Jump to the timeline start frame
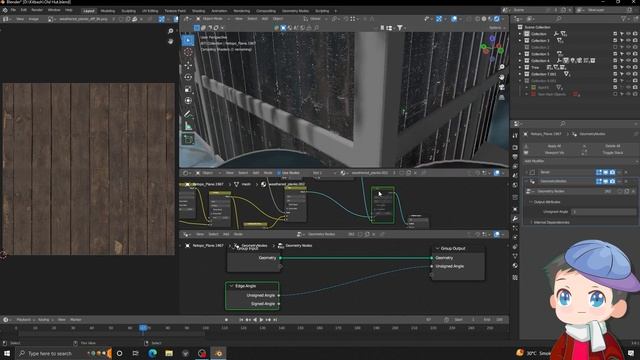The width and height of the screenshot is (640, 360). pyautogui.click(x=241, y=320)
